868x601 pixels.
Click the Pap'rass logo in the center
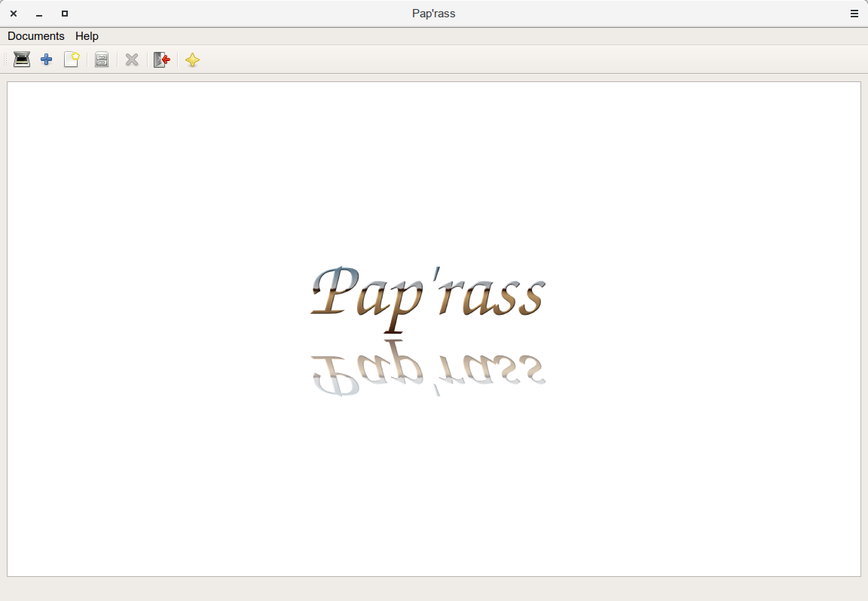427,294
